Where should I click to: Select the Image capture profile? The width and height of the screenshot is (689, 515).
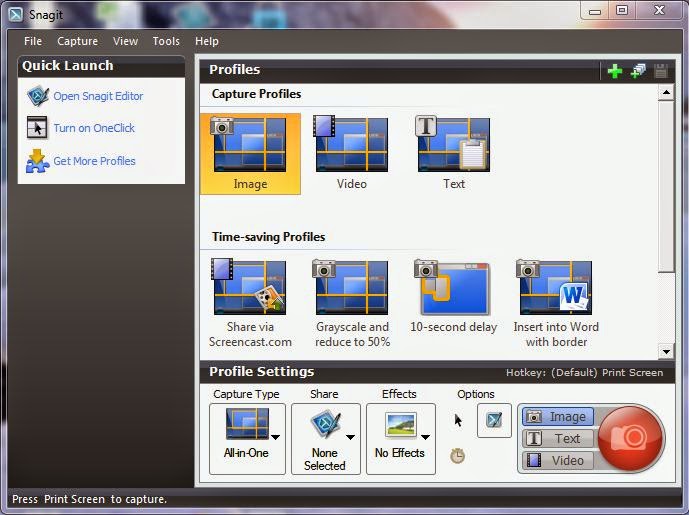click(250, 154)
